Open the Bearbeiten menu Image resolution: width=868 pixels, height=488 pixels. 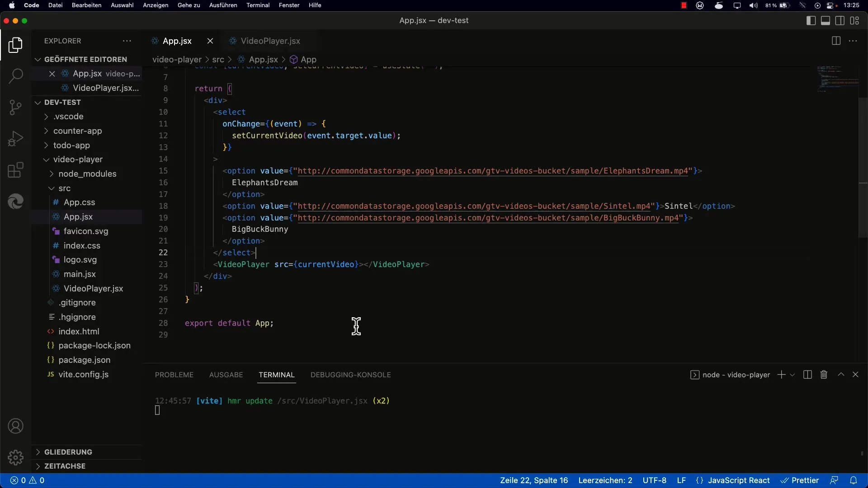click(x=86, y=5)
